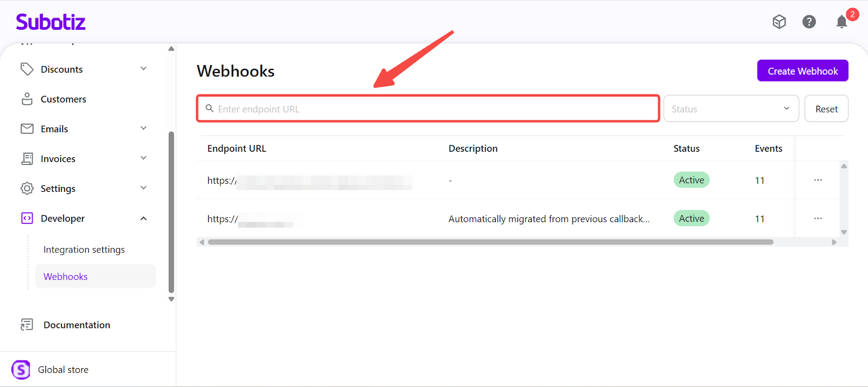Click the Emails envelope icon
Viewport: 868px width, 387px height.
click(27, 128)
